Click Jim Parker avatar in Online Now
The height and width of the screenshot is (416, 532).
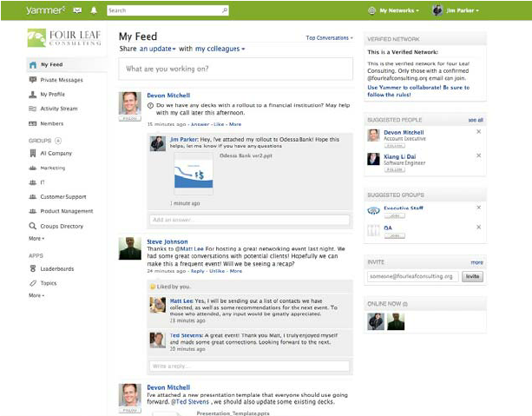tap(376, 321)
